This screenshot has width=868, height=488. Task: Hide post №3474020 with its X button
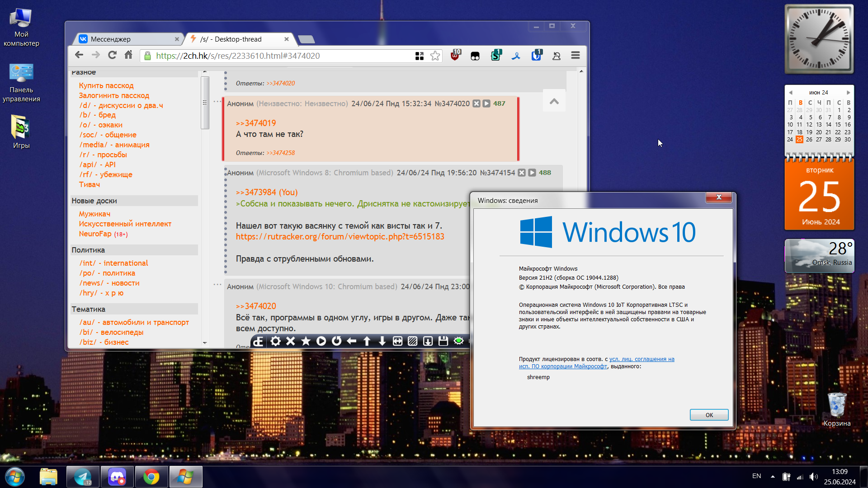click(x=476, y=103)
